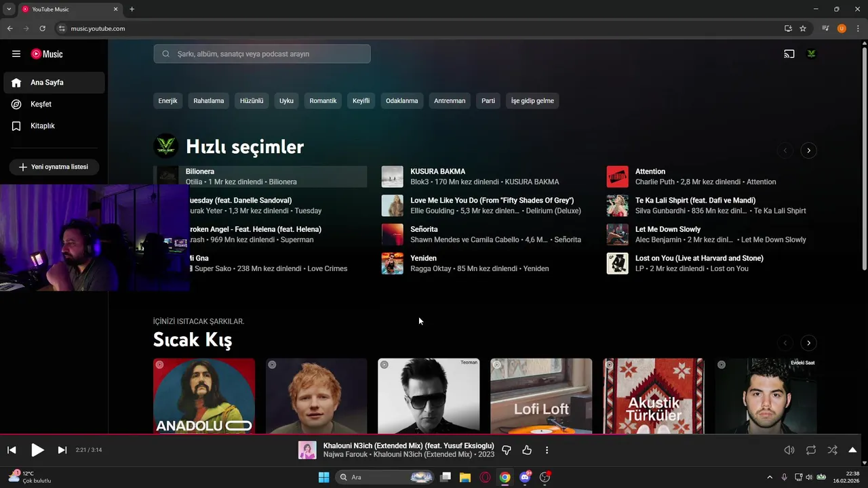Select the Odaklanma mood chip
This screenshot has height=488, width=868.
[x=401, y=101]
